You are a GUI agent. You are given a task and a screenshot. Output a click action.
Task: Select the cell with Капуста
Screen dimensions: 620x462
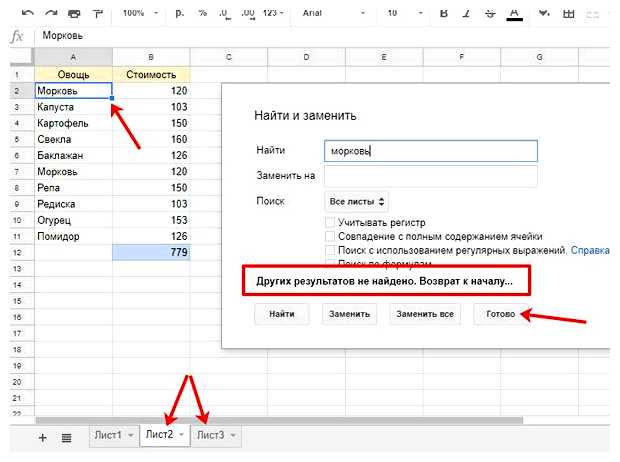[x=74, y=107]
